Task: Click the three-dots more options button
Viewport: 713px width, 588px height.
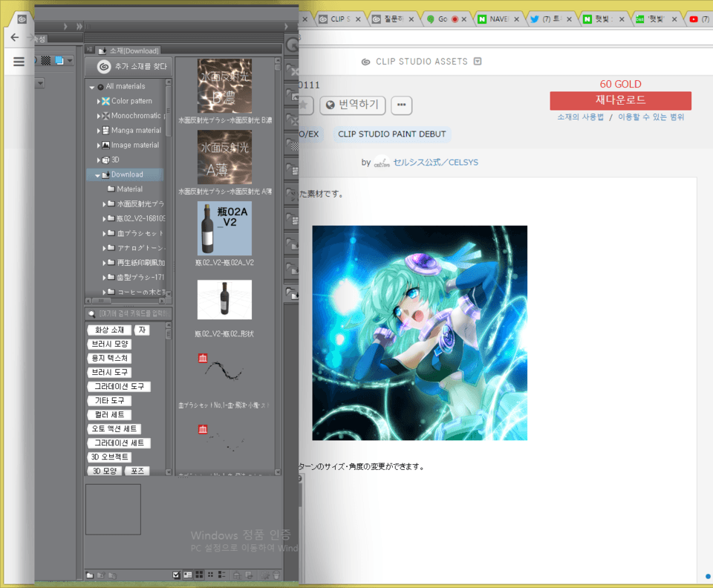Action: pyautogui.click(x=401, y=105)
